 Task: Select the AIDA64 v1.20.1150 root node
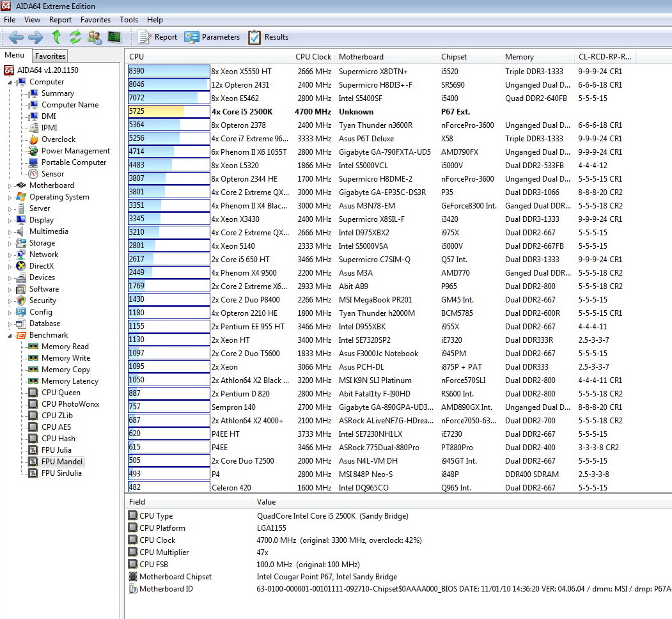[x=47, y=70]
